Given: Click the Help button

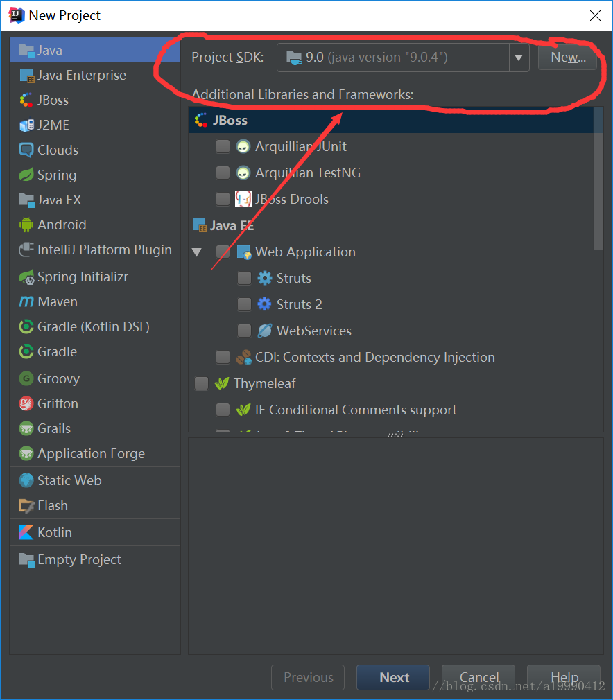Looking at the screenshot, I should [x=564, y=677].
